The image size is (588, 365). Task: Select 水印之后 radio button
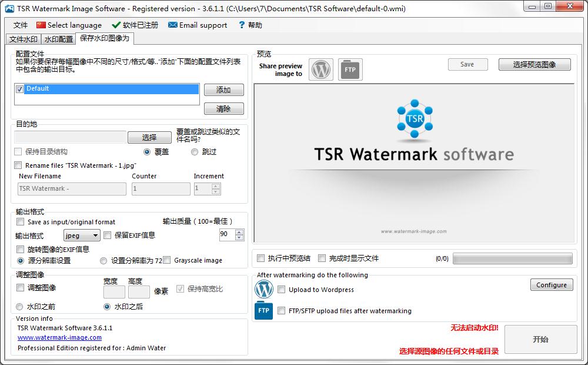point(107,307)
